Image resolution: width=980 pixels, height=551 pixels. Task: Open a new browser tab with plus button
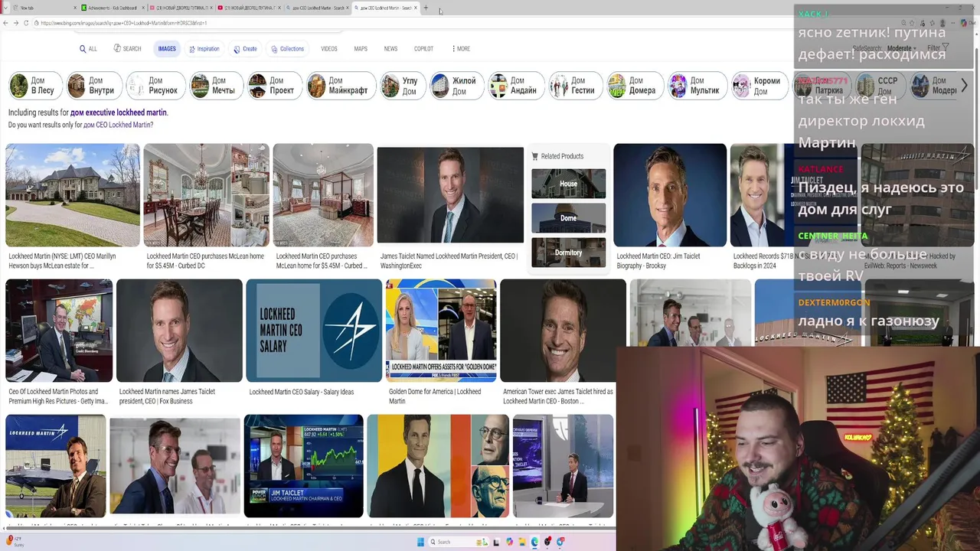[426, 8]
